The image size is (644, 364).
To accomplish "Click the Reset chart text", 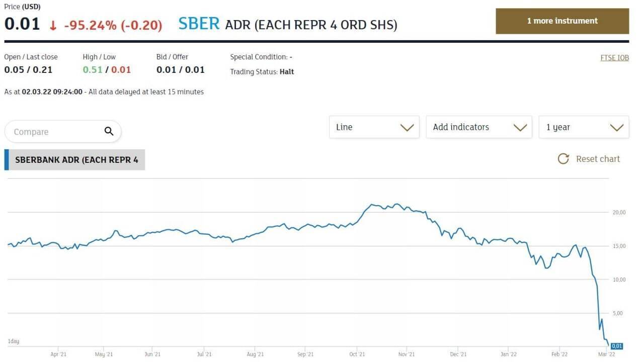I will click(x=598, y=159).
